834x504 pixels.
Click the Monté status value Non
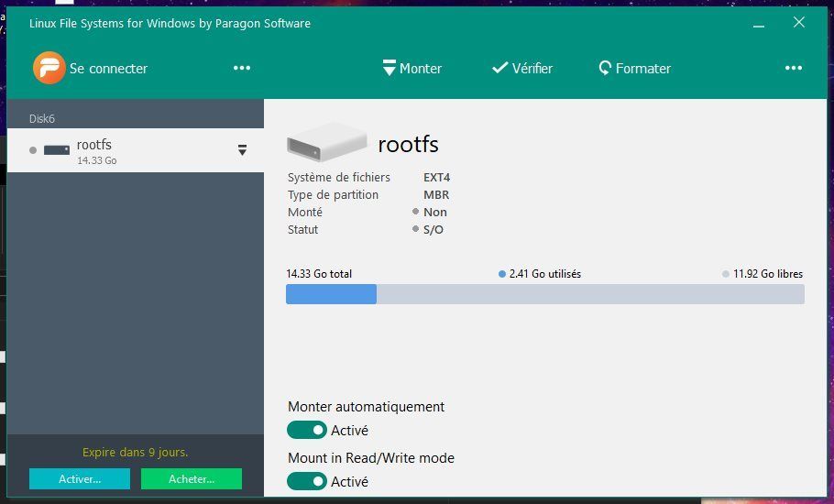(x=435, y=212)
